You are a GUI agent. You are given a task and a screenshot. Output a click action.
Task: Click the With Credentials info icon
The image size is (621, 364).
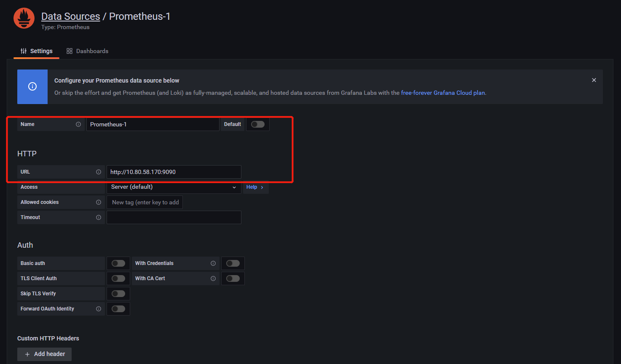tap(213, 263)
